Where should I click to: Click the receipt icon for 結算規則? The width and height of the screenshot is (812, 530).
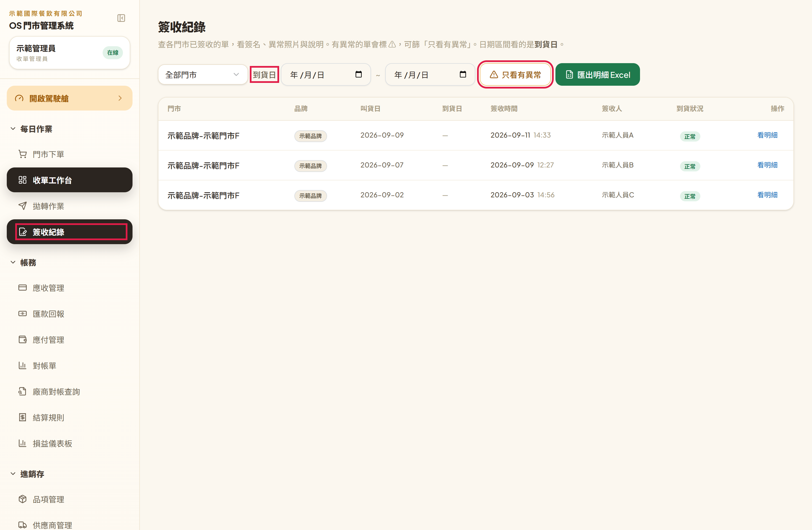pos(23,417)
